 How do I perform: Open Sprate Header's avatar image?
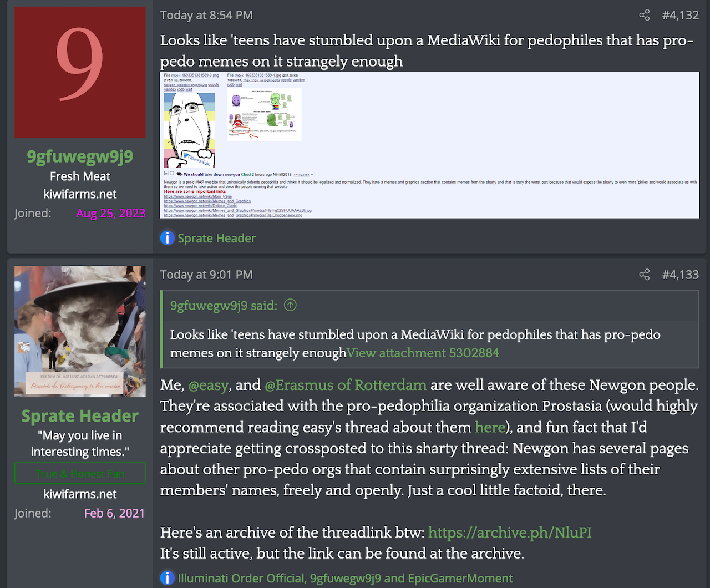tap(80, 331)
